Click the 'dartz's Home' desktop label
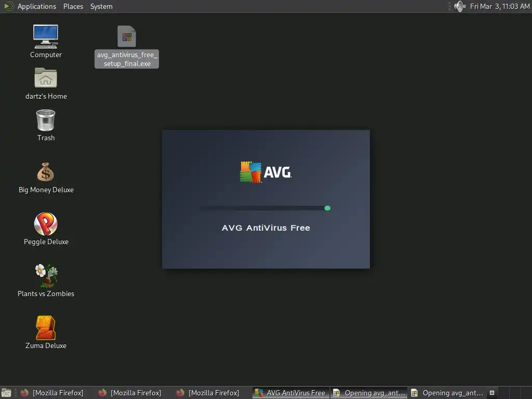The width and height of the screenshot is (532, 399). 46,96
